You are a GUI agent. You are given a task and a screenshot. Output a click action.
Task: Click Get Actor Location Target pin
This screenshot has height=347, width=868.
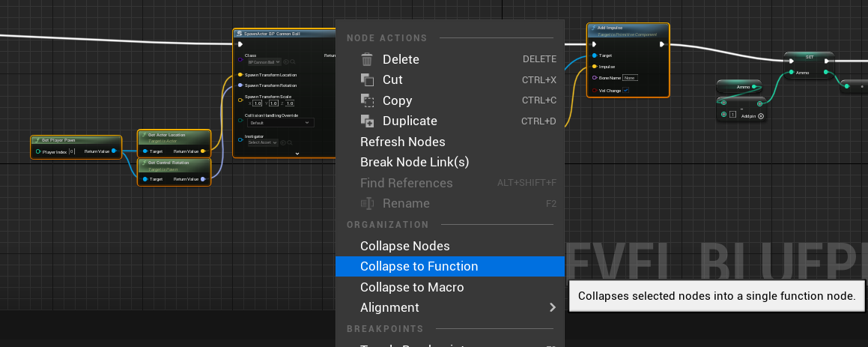(x=145, y=151)
